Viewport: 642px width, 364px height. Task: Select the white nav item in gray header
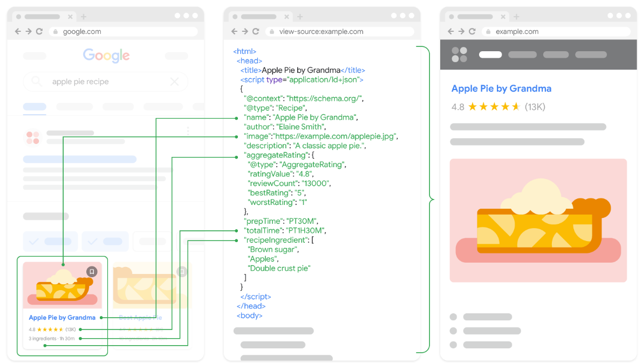[x=490, y=54]
